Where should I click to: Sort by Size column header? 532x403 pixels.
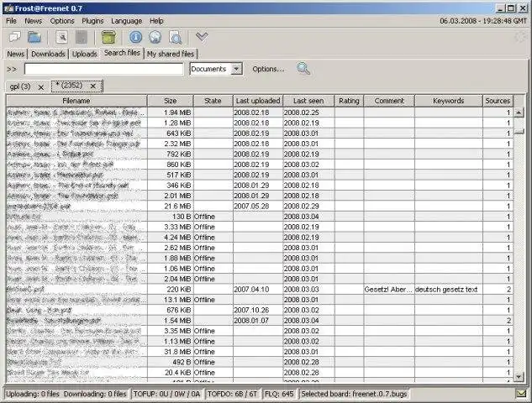click(171, 101)
